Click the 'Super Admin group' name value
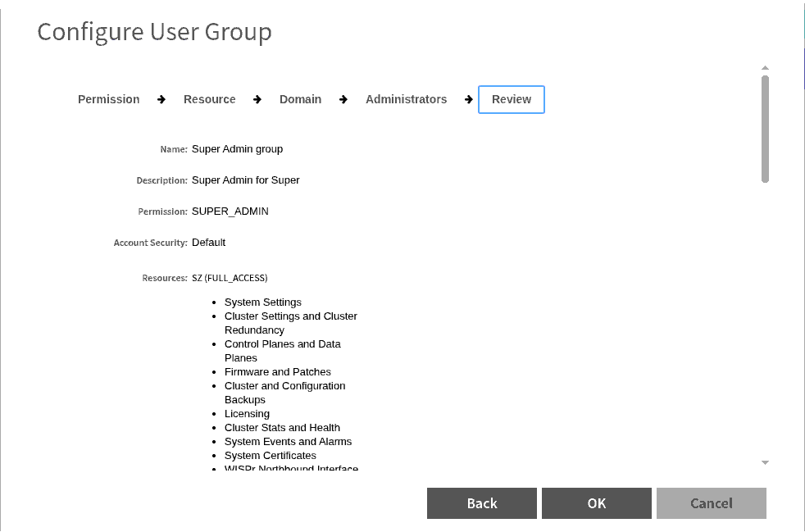Viewport: 805px width, 532px height. pos(237,149)
